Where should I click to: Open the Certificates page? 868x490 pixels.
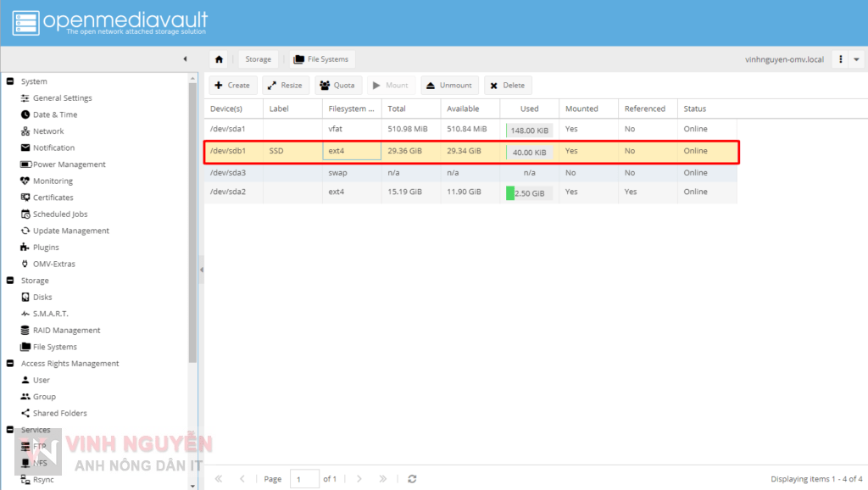point(55,197)
